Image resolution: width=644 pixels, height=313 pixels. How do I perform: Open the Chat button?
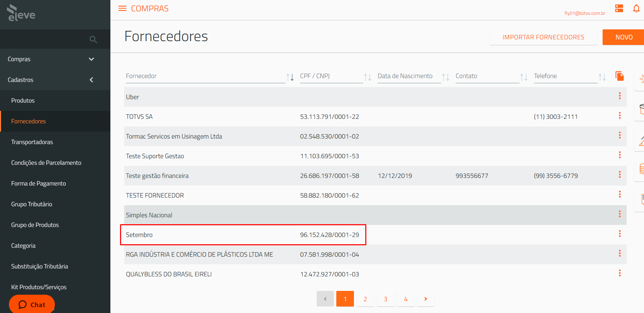(32, 304)
